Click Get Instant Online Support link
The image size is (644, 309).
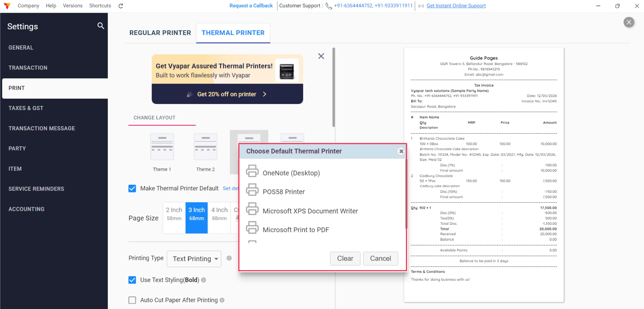pyautogui.click(x=456, y=6)
